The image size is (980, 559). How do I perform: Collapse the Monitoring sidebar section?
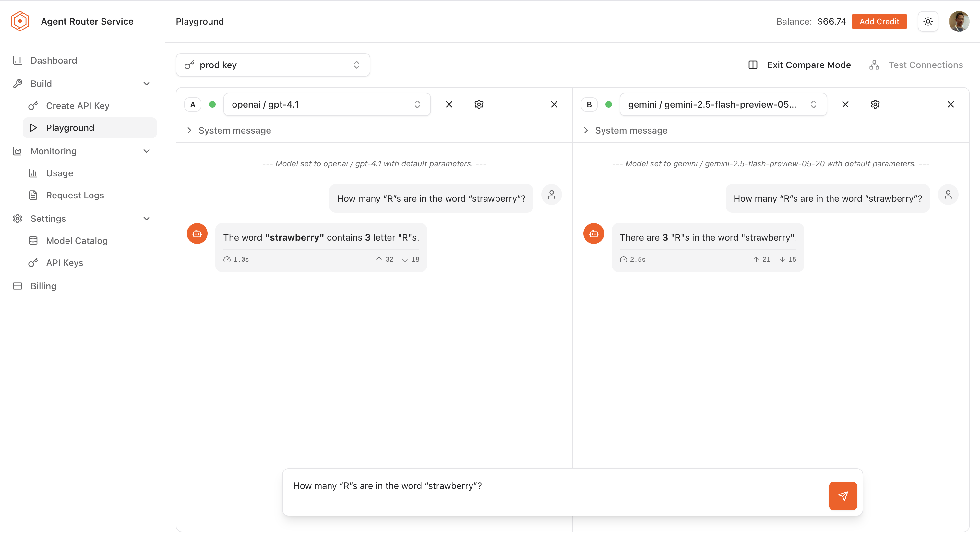(x=146, y=151)
